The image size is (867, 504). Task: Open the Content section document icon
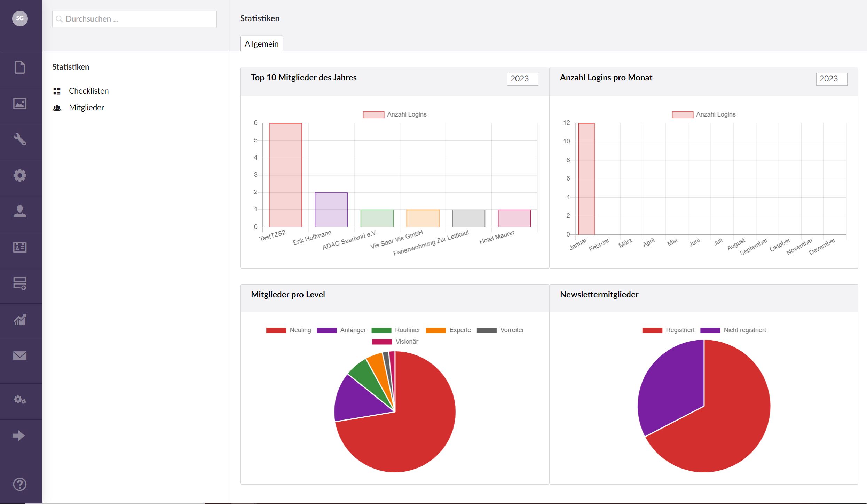click(x=20, y=67)
